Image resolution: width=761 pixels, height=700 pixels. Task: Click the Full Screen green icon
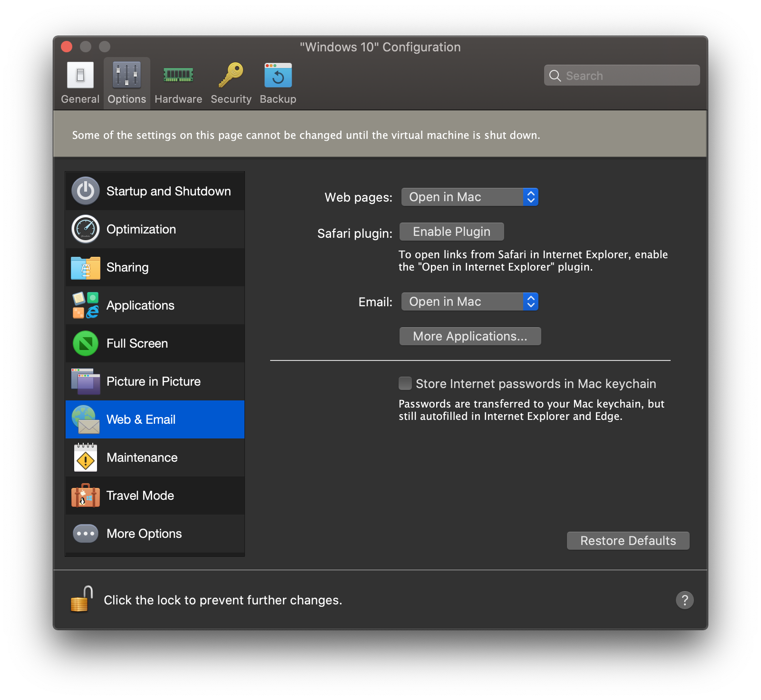(x=86, y=343)
